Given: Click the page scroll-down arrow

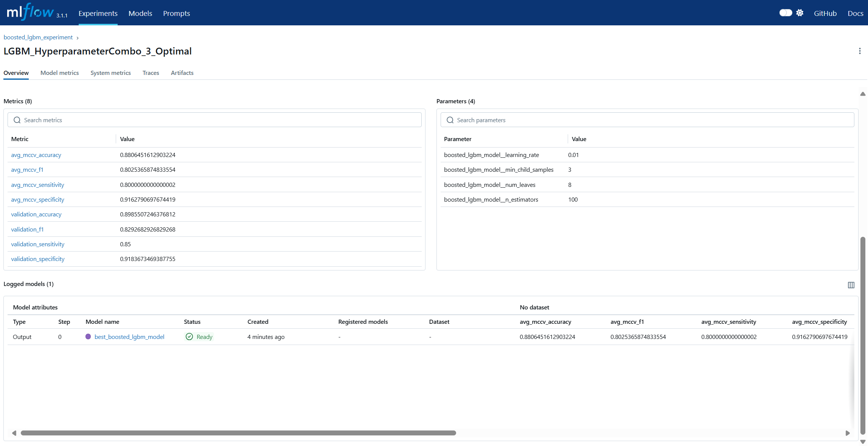Looking at the screenshot, I should click(x=863, y=441).
